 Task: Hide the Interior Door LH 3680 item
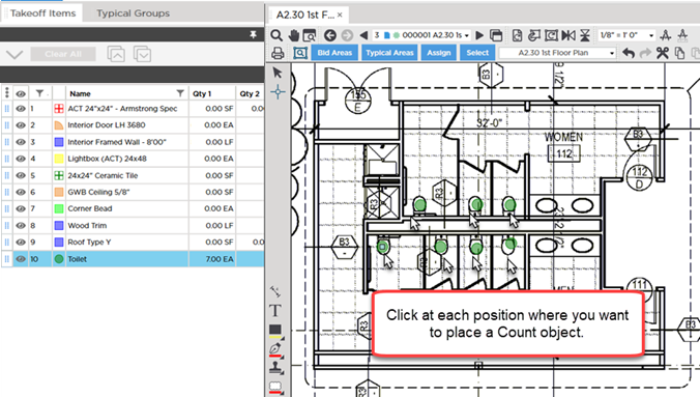21,125
